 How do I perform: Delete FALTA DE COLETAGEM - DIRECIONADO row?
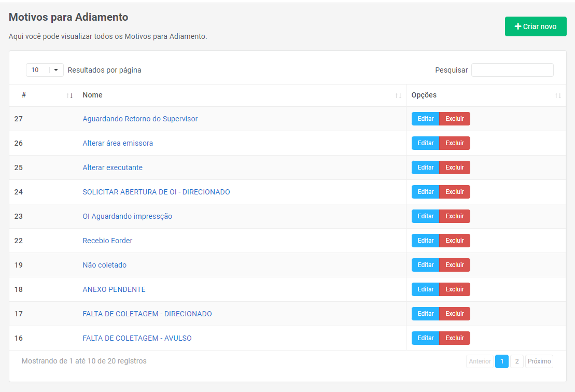[x=455, y=314]
